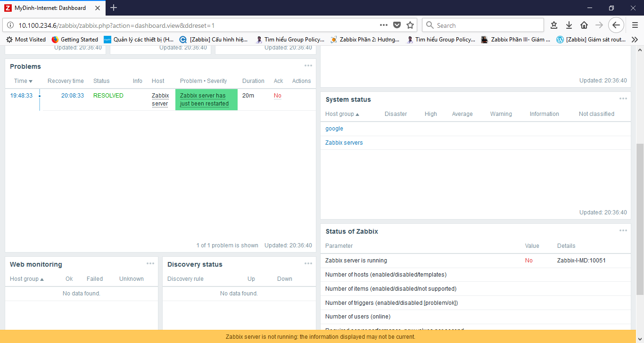Open the page actions ellipsis in the address bar
644x343 pixels.
(x=384, y=25)
